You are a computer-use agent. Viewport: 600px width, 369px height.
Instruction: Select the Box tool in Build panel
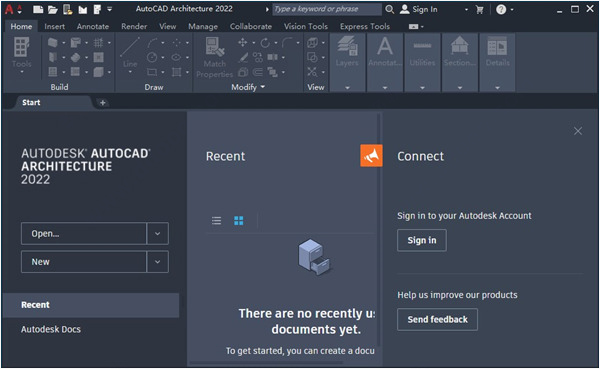click(99, 72)
